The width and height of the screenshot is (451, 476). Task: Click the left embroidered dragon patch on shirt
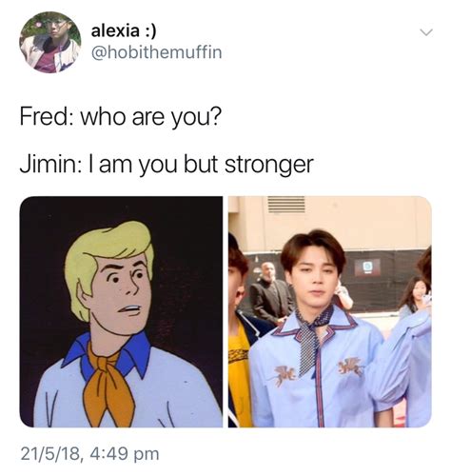[x=284, y=375]
